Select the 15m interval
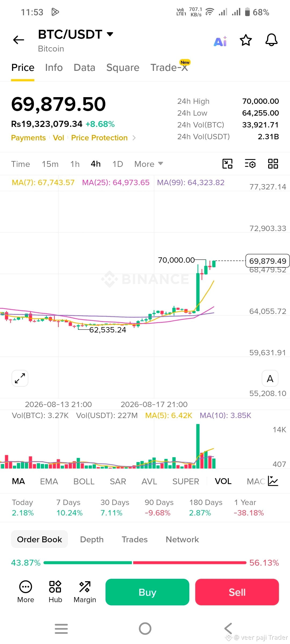This screenshot has height=644, width=290. [x=50, y=164]
